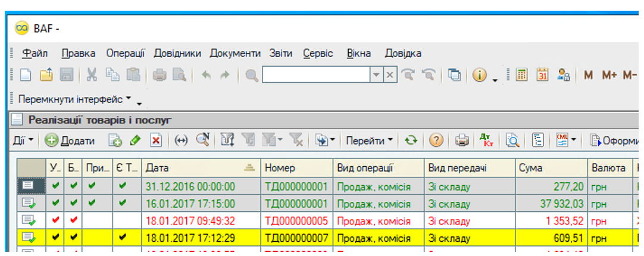Screen dimensions: 644x256
Task: Open the yellow info help icon
Action: [x=479, y=75]
